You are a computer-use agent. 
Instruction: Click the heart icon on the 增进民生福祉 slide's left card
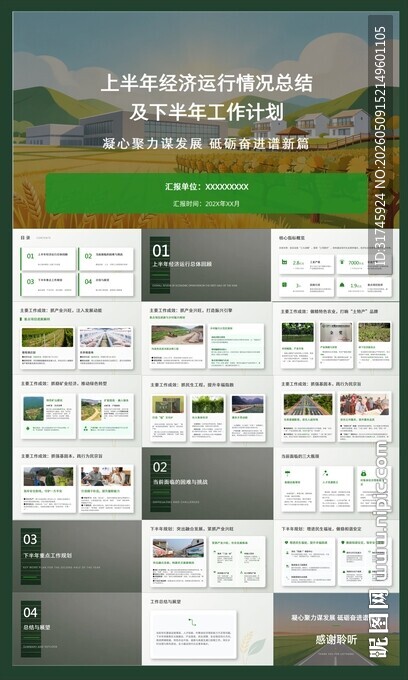(287, 543)
